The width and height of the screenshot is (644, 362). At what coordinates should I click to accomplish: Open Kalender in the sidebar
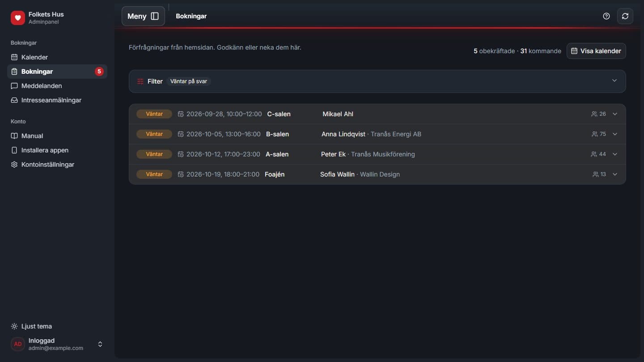pos(57,57)
